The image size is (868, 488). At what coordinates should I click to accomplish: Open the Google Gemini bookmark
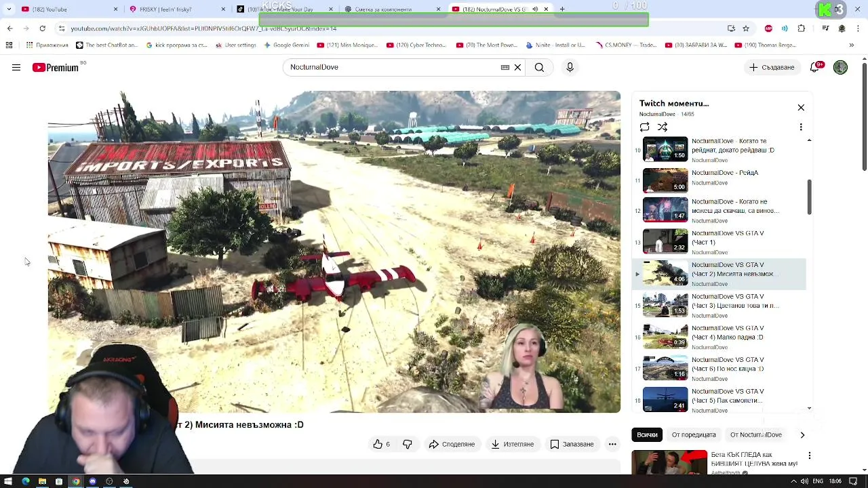point(286,45)
